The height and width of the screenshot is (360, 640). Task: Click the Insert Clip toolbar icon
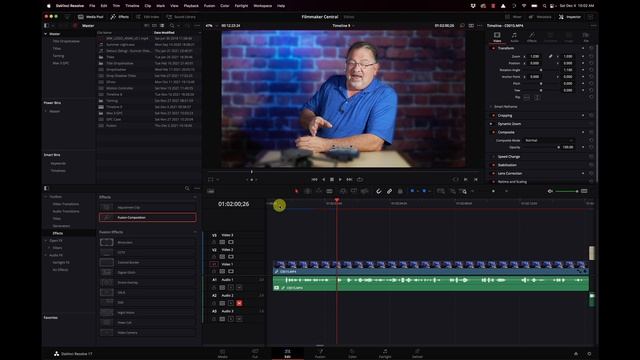coord(343,191)
